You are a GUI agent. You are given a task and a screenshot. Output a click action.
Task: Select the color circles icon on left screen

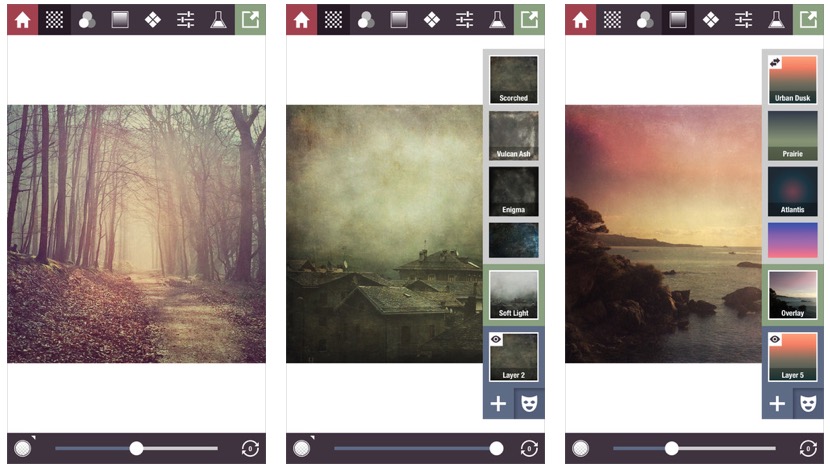click(x=87, y=19)
